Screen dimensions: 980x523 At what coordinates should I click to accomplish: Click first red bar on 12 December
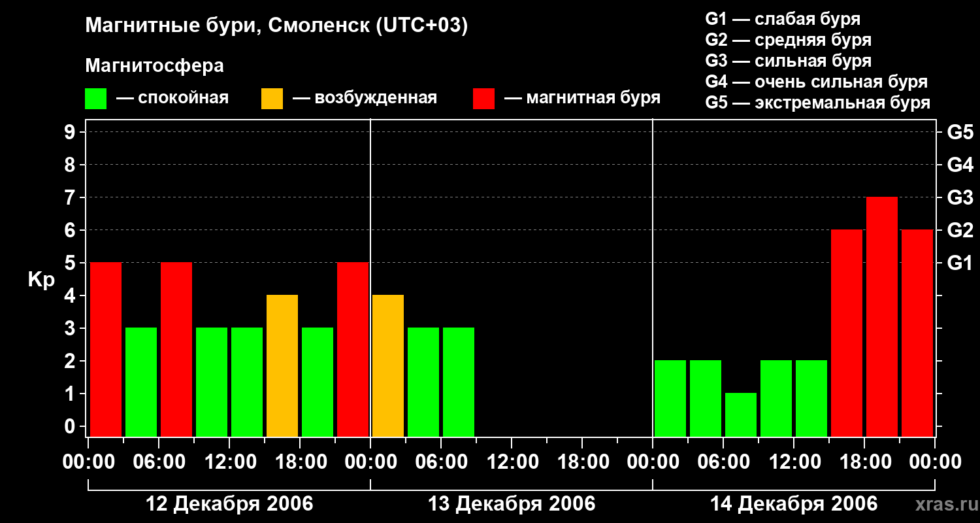(x=106, y=349)
